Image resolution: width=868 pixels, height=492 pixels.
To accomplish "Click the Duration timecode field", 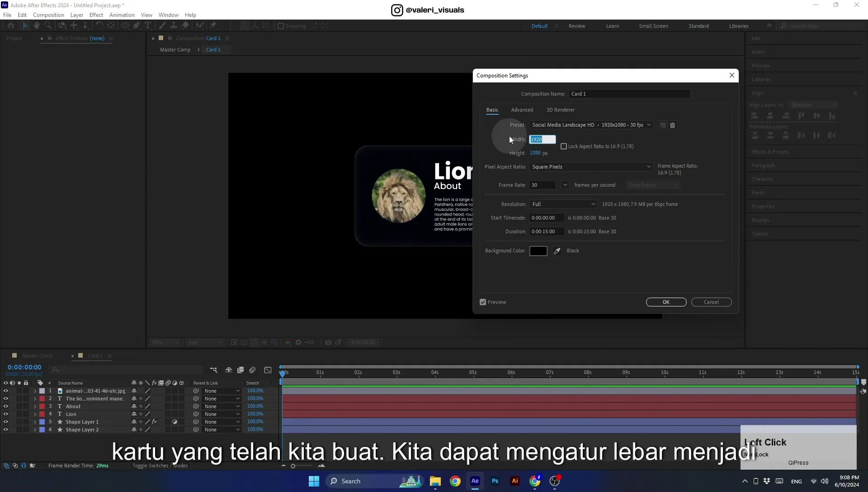I will (x=547, y=232).
